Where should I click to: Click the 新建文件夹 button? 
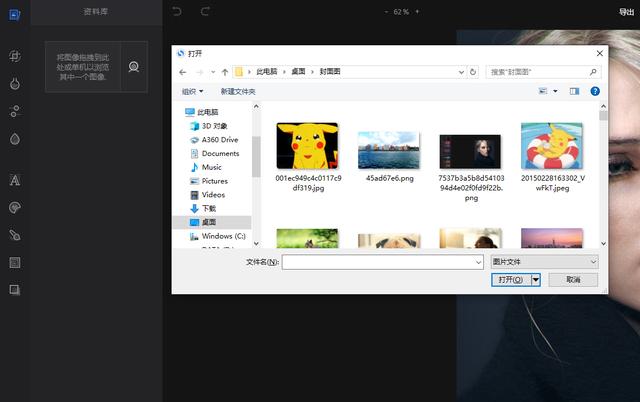pos(237,91)
